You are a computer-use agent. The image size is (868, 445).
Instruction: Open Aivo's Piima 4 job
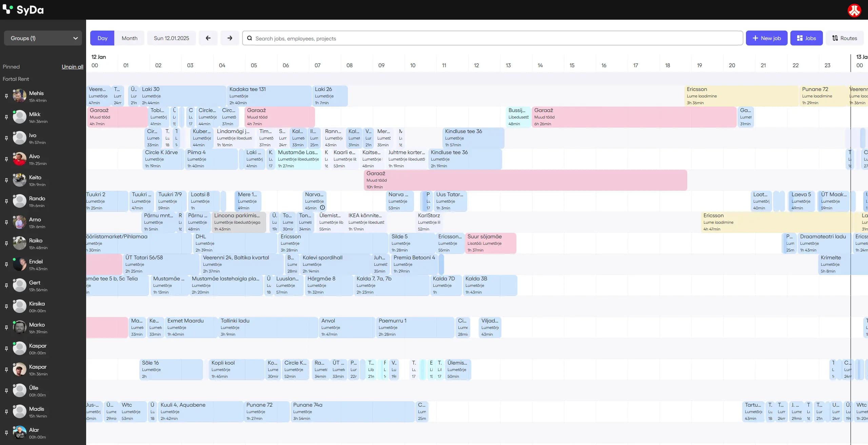[211, 159]
